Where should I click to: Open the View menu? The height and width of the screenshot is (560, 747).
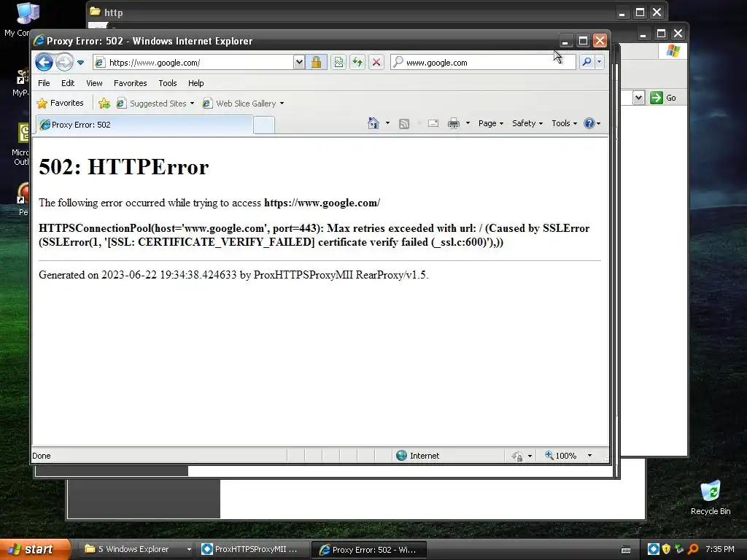pyautogui.click(x=94, y=83)
